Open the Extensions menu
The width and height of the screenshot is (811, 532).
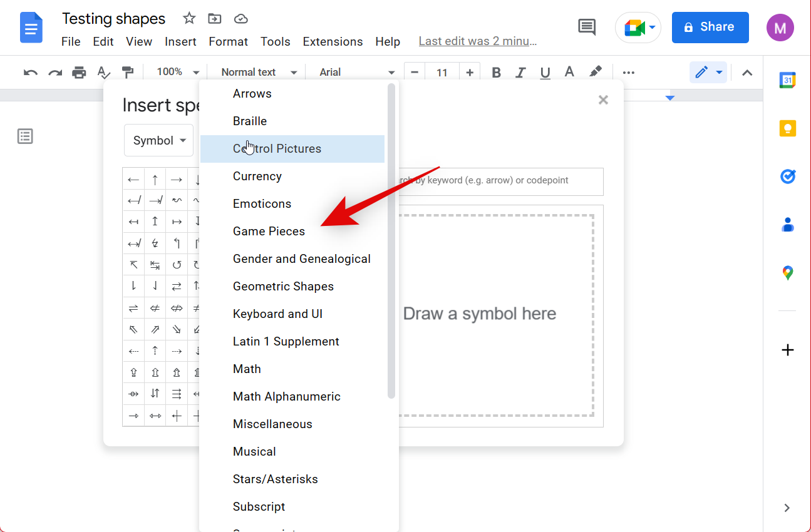(x=333, y=41)
